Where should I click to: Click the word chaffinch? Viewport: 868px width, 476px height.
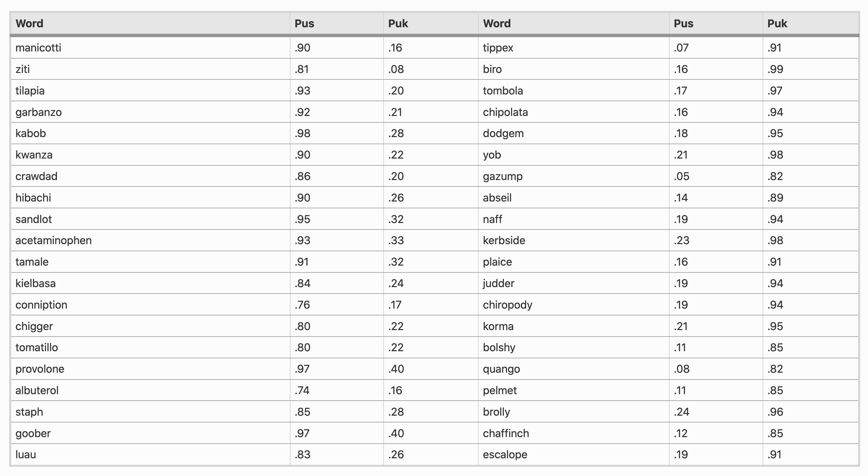506,433
